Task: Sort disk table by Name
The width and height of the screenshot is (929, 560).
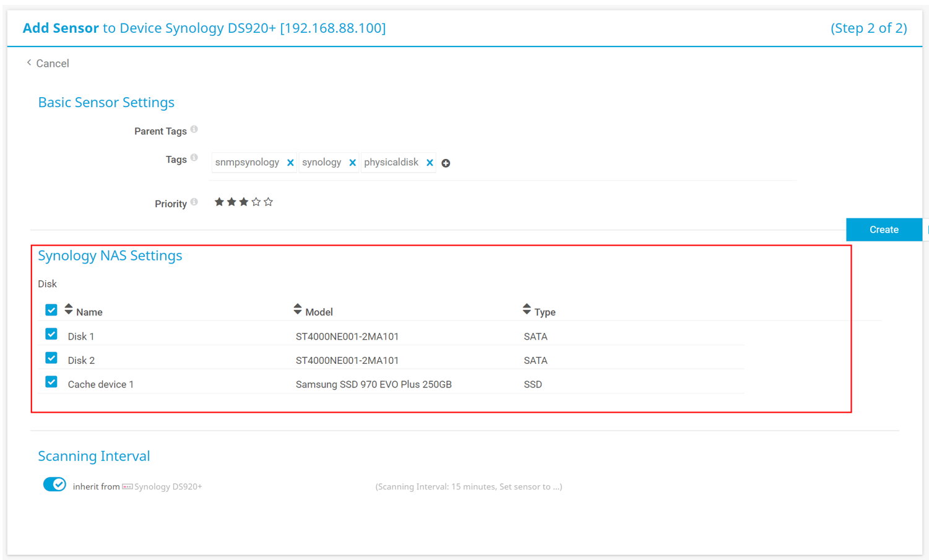Action: 69,309
